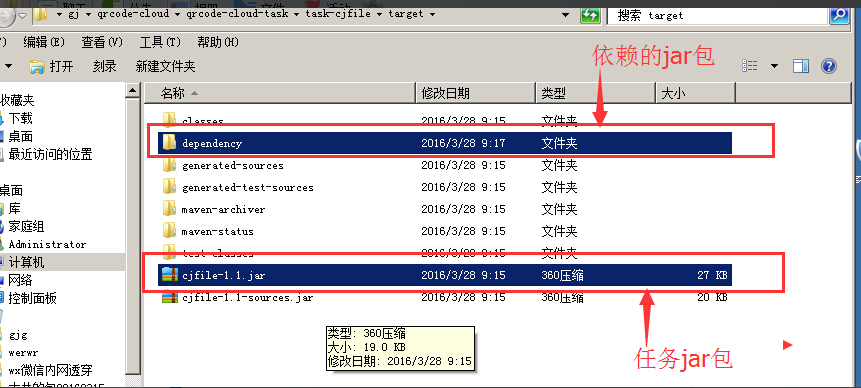Select werwr folder in the sidebar

[x=24, y=352]
